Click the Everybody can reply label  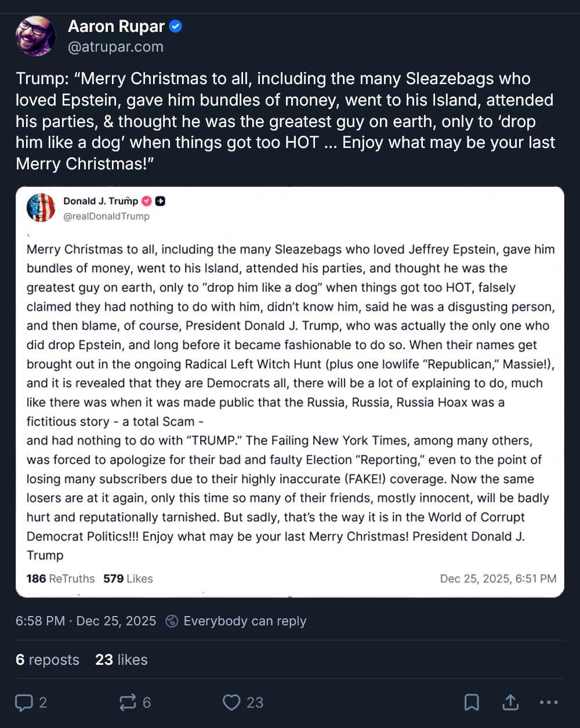click(x=245, y=621)
